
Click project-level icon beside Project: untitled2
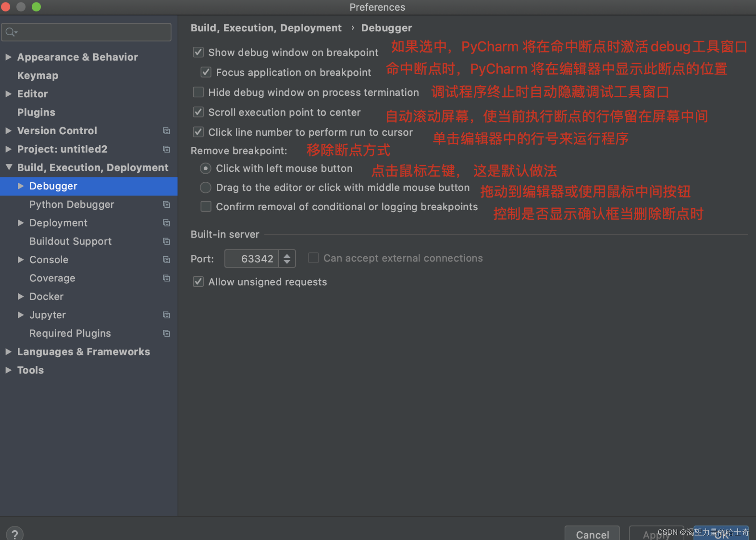166,149
